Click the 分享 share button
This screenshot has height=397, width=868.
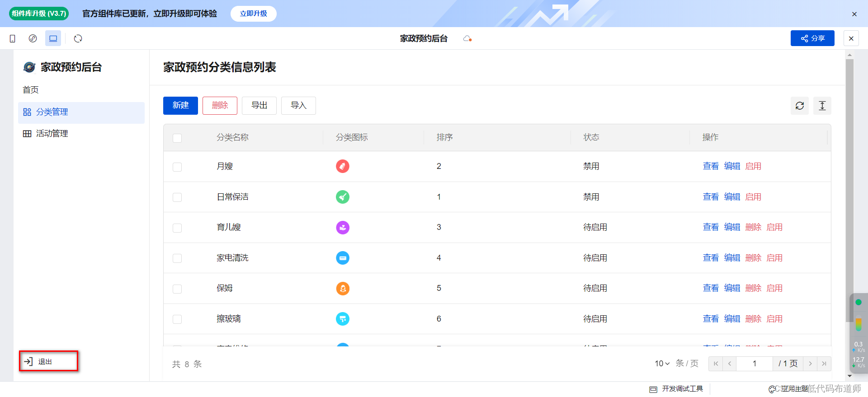pos(812,38)
